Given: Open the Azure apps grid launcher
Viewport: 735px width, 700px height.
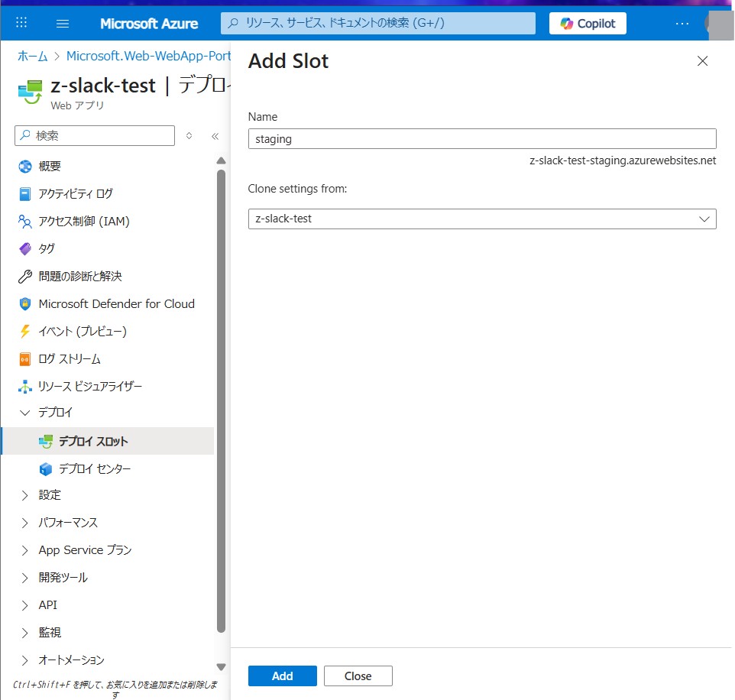Looking at the screenshot, I should click(21, 22).
